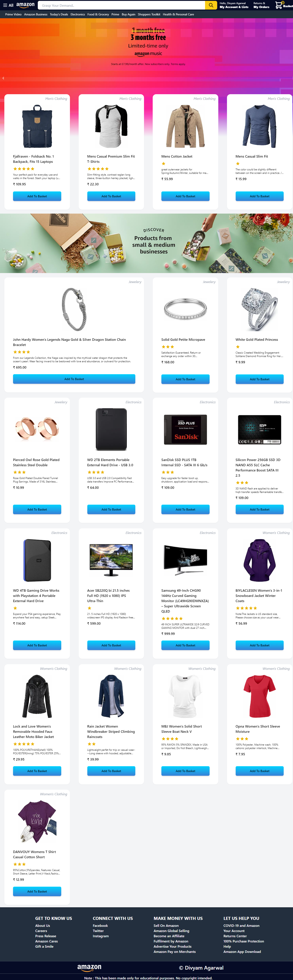293x980 pixels.
Task: Click the yellow search magnifier button
Action: coord(211,5)
